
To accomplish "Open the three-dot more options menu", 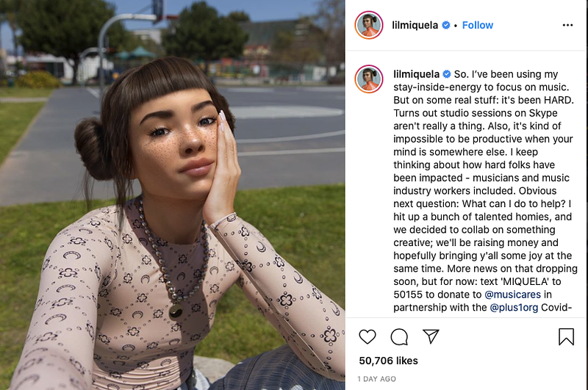I will pyautogui.click(x=567, y=25).
